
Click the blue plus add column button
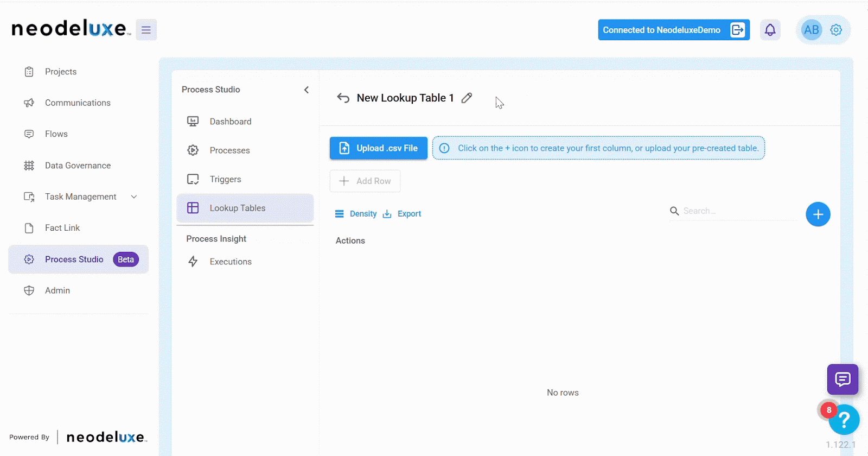pyautogui.click(x=818, y=214)
